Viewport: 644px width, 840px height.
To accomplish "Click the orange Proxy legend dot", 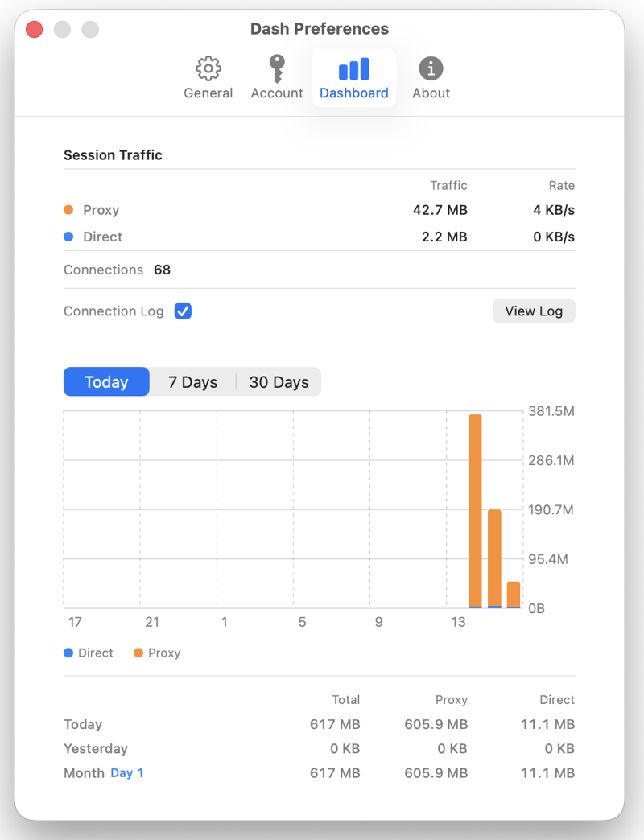I will click(x=68, y=209).
